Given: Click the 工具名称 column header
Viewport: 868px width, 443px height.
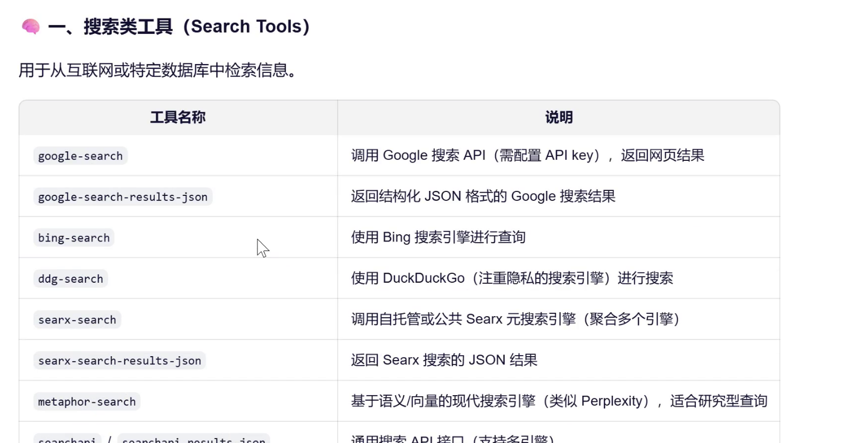Looking at the screenshot, I should tap(178, 117).
